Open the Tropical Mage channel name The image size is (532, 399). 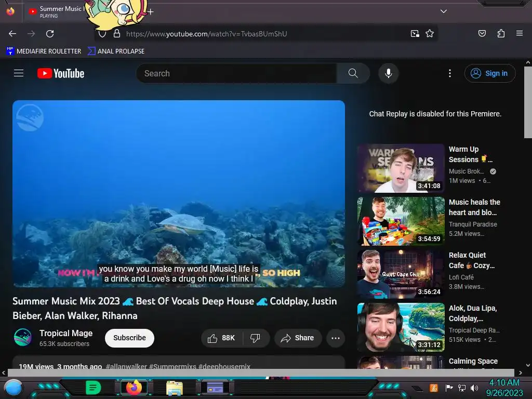click(66, 333)
